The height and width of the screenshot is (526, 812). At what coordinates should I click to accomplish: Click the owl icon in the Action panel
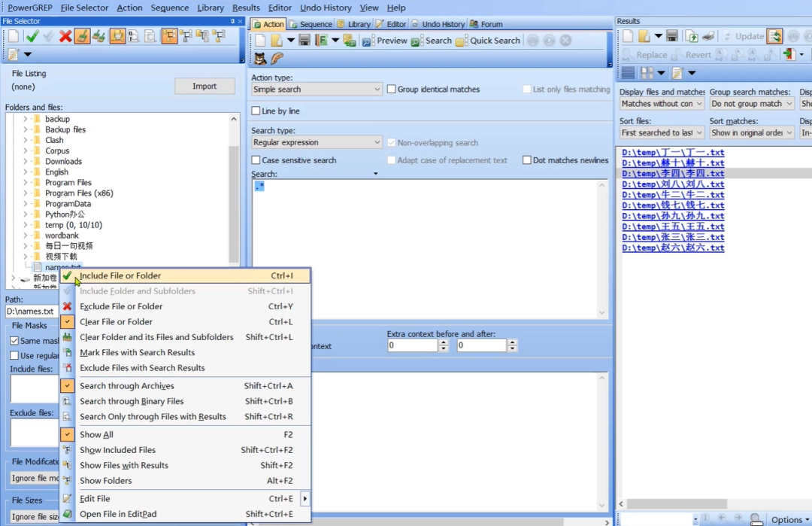point(260,59)
